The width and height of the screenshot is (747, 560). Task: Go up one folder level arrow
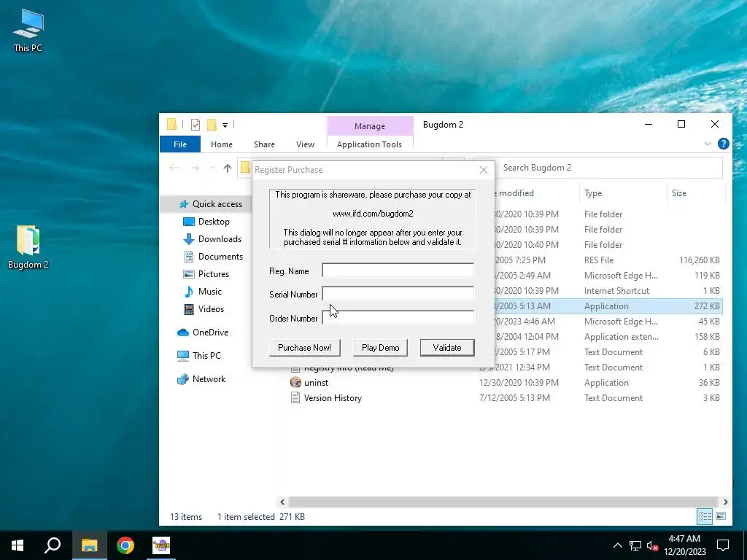pos(228,168)
